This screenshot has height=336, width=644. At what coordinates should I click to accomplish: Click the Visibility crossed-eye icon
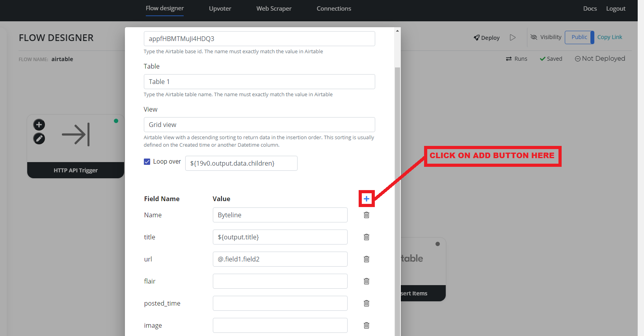point(534,37)
